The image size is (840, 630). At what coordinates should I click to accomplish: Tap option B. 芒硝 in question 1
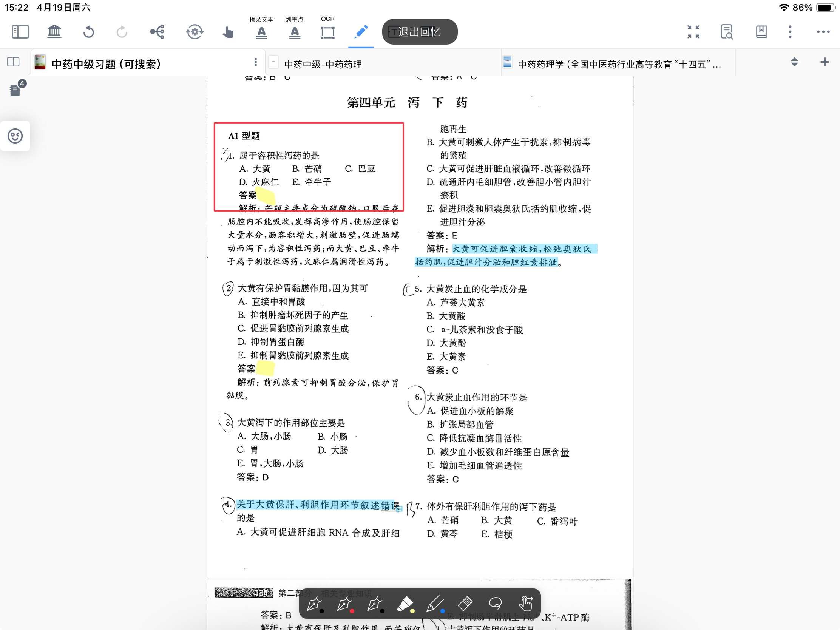tap(307, 168)
